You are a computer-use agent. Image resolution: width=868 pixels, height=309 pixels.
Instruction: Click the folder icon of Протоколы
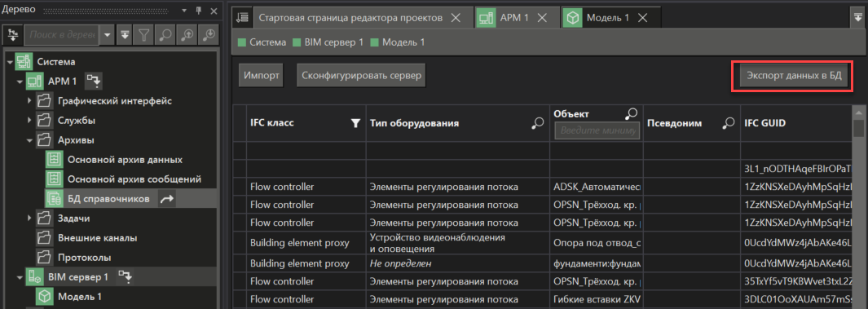pyautogui.click(x=44, y=258)
